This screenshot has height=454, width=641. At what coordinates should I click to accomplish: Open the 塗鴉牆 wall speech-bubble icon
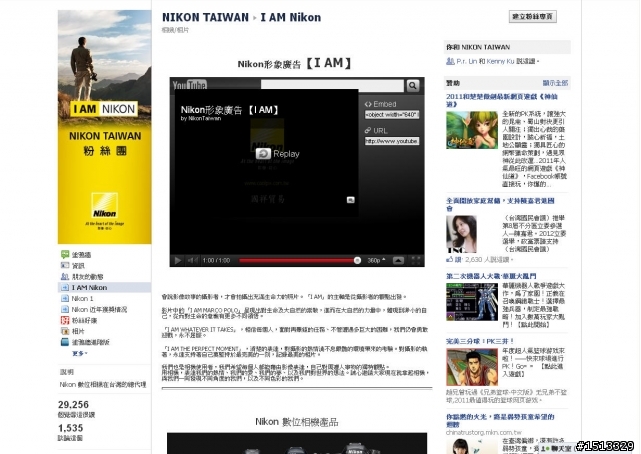(65, 255)
